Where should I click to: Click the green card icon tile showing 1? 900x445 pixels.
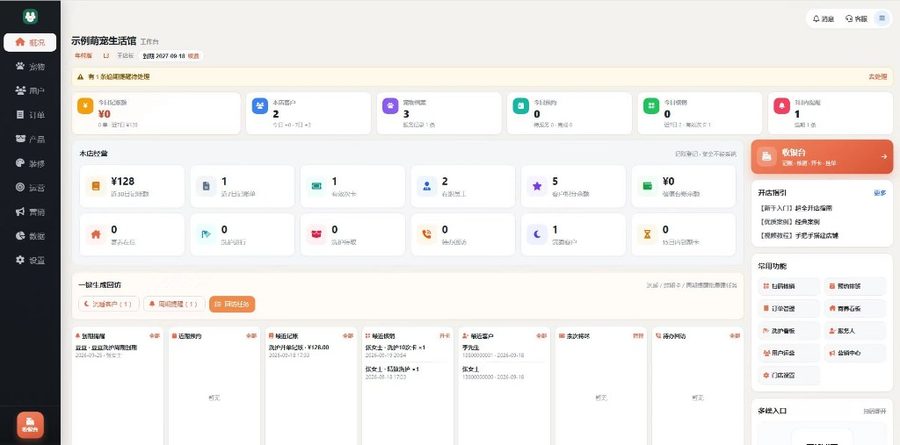click(352, 186)
